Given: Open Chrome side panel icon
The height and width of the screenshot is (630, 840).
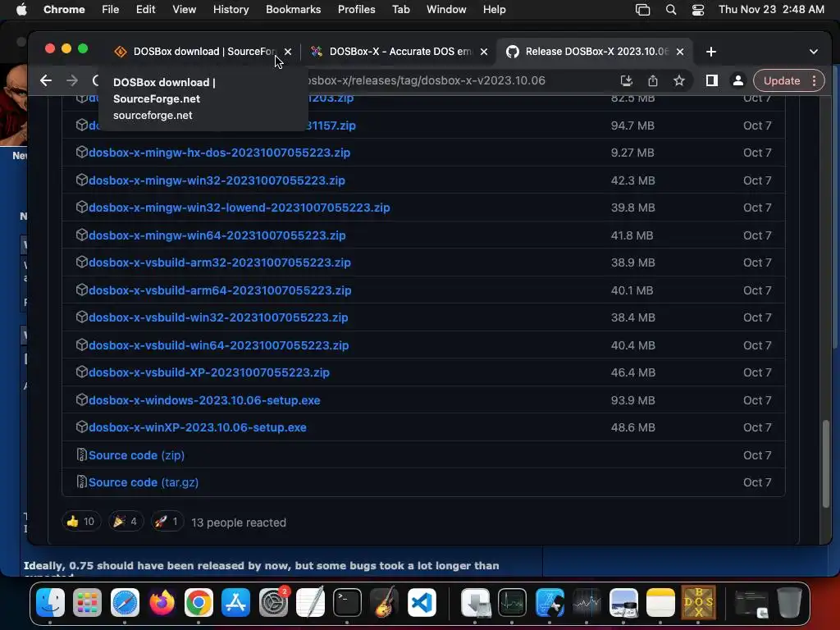Looking at the screenshot, I should click(711, 81).
